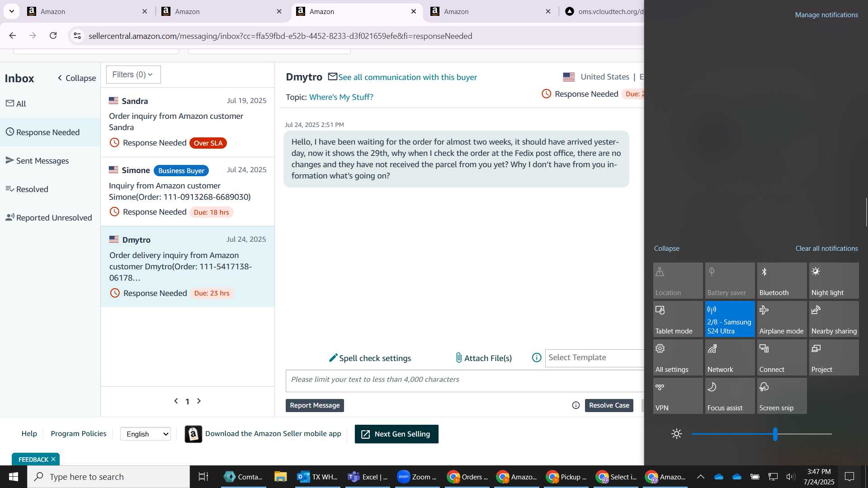Open the Reported Unresolved folder
Screen dimensions: 868x488
48,218
